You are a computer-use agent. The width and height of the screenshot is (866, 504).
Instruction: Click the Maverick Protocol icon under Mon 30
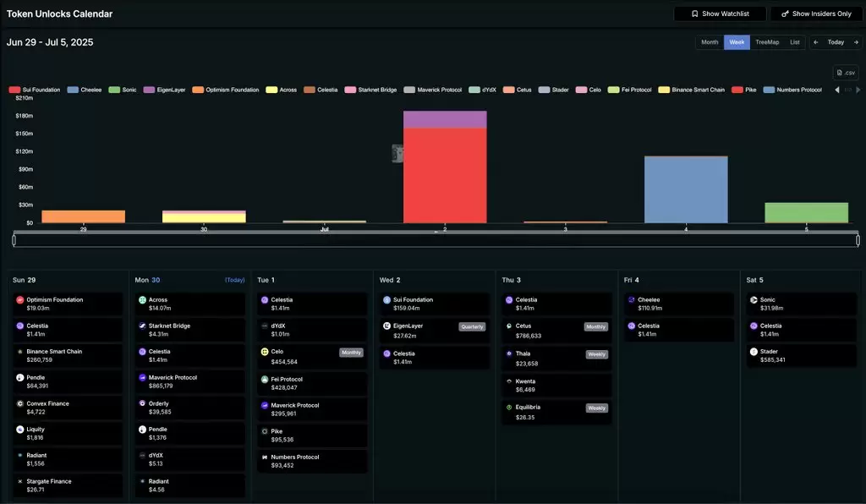[142, 378]
